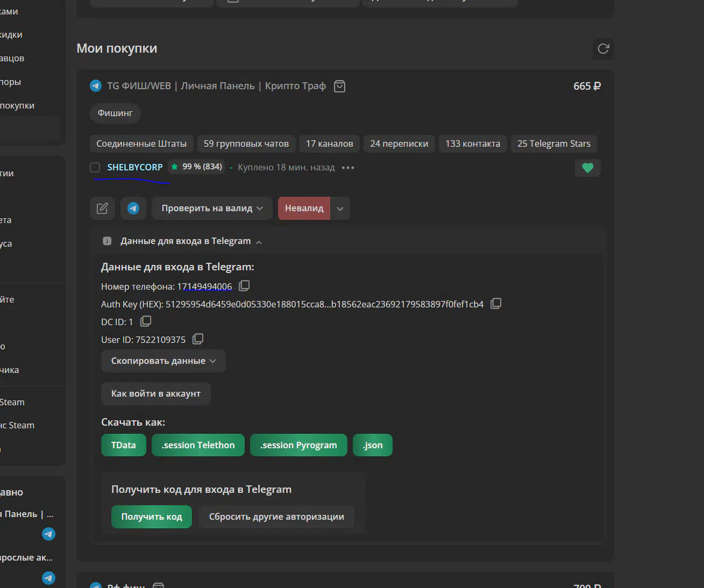
Task: Click the DC ID: 1 text
Action: [117, 322]
